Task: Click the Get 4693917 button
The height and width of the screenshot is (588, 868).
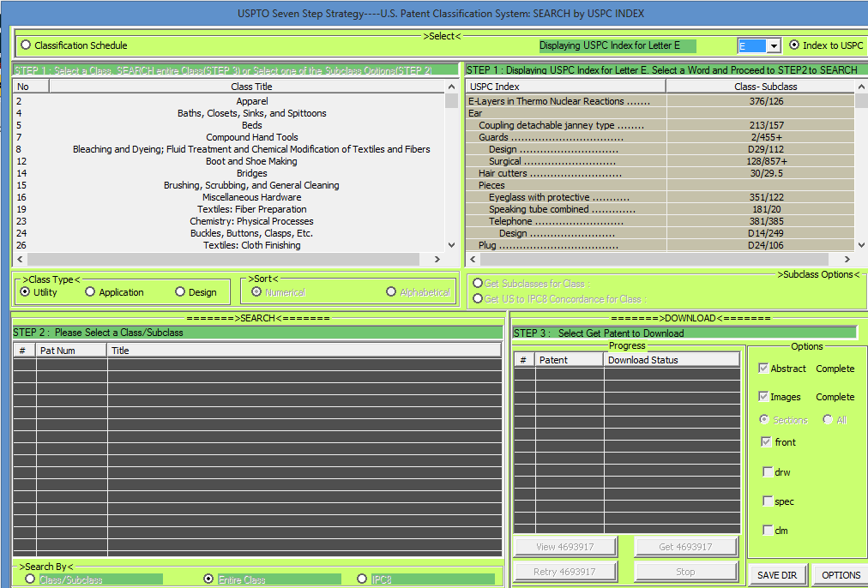Action: click(685, 547)
